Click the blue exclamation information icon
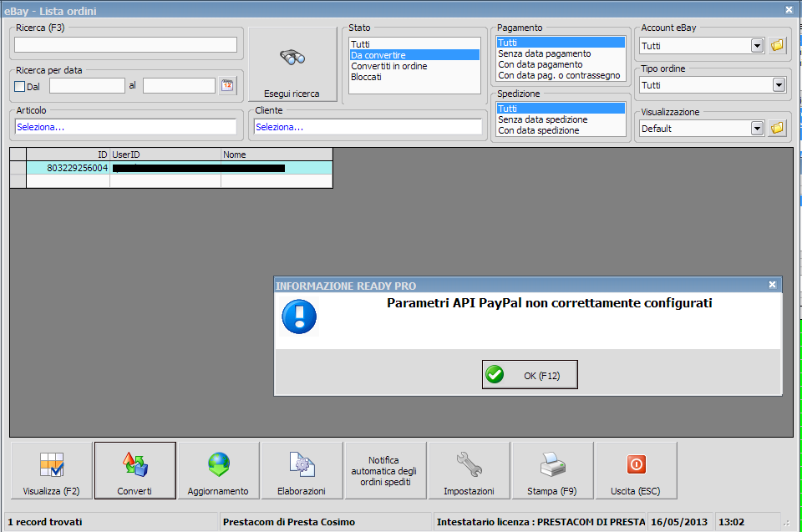 299,317
